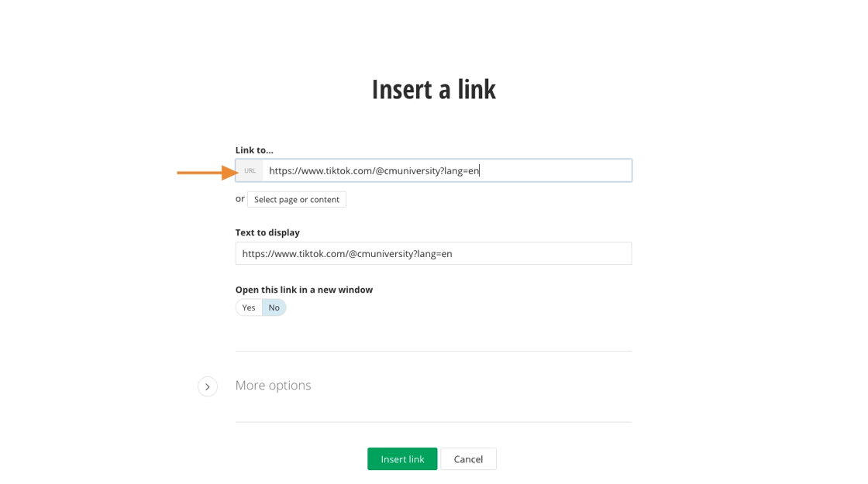Viewport: 868px width, 484px height.
Task: Place cursor after lang=en in Link to field
Action: (x=480, y=171)
